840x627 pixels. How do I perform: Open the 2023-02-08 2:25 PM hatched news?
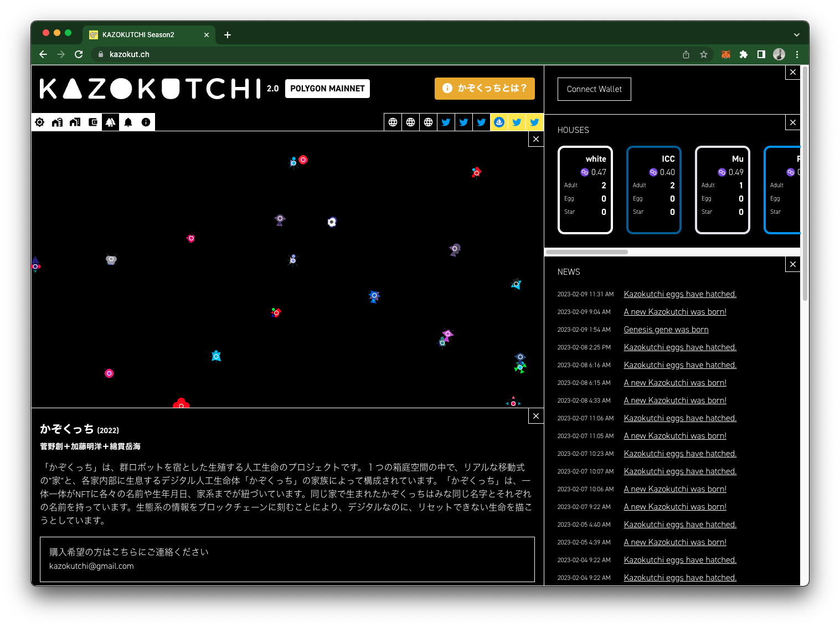pos(680,347)
